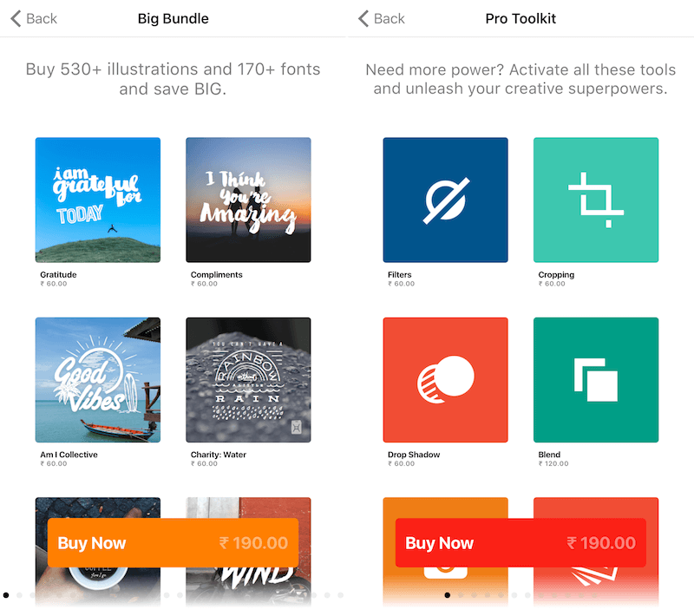Viewport: 694px width, 616px height.
Task: Buy the Big Bundle with orange button
Action: tap(173, 542)
